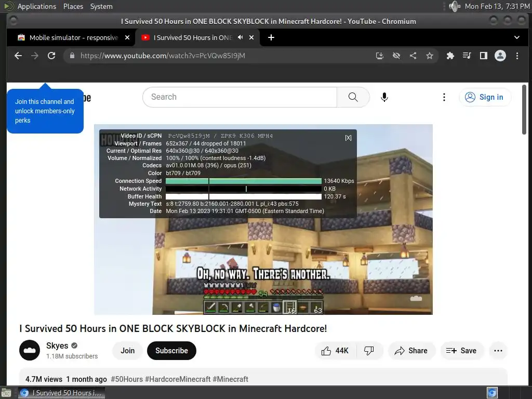Viewport: 532px width, 399px height.
Task: Open the Places menu
Action: (x=73, y=6)
